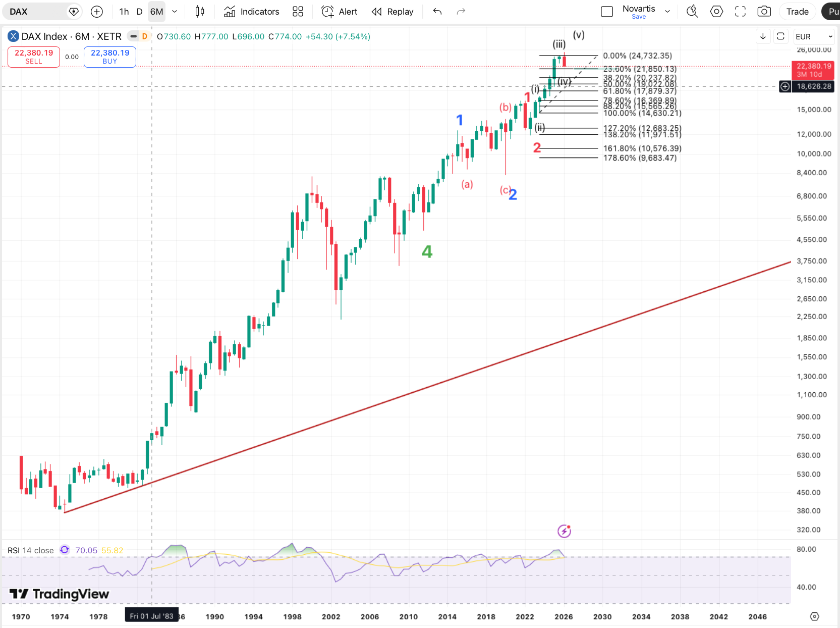Open chart settings hexagon icon
Image resolution: width=840 pixels, height=628 pixels.
click(x=716, y=12)
